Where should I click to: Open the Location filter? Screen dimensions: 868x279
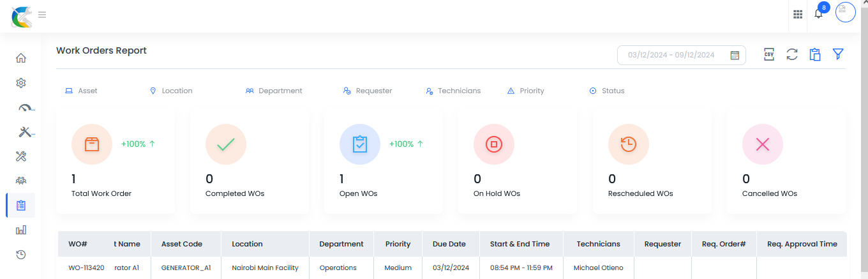coord(171,91)
